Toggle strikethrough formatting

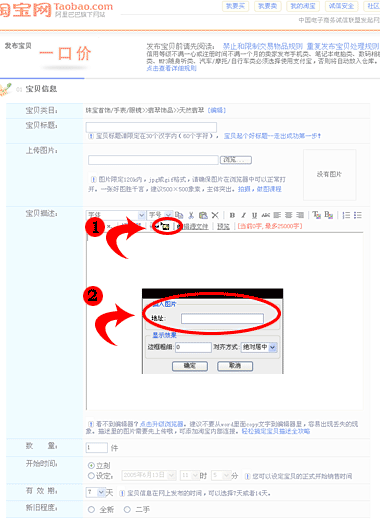(x=266, y=215)
